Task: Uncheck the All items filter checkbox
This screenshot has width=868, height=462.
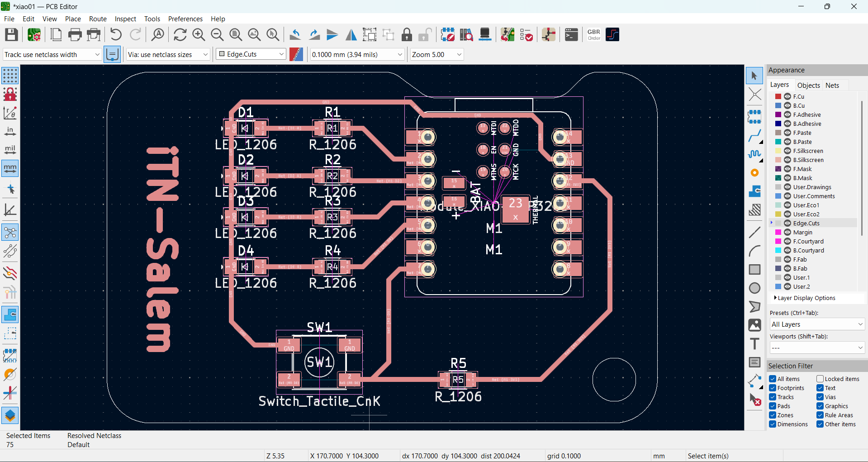Action: [x=773, y=379]
